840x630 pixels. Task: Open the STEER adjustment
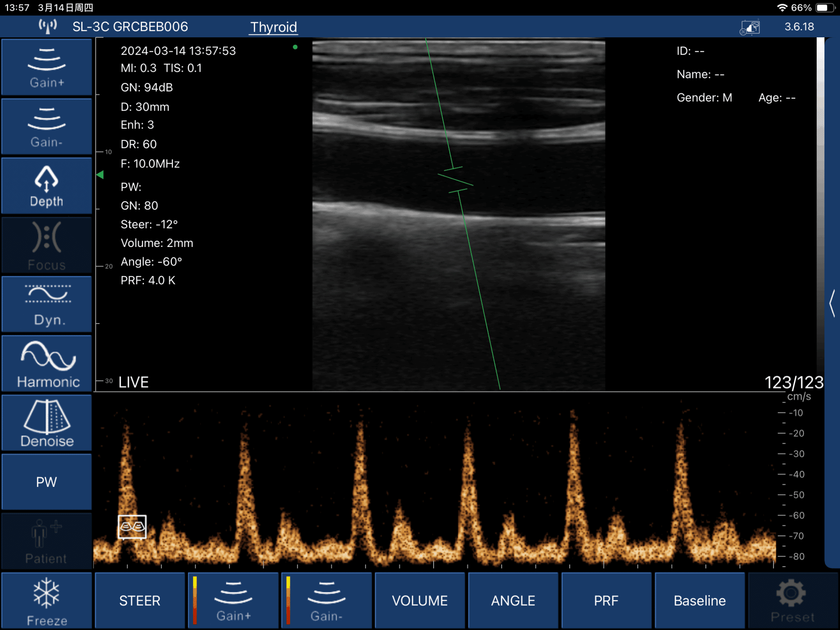click(139, 600)
